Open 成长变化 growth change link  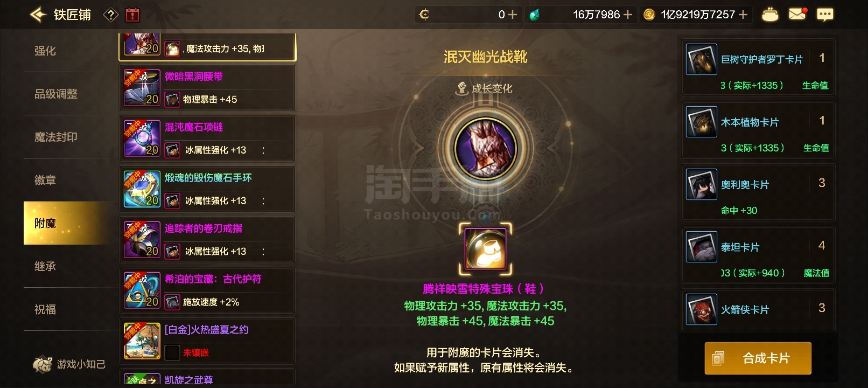485,88
